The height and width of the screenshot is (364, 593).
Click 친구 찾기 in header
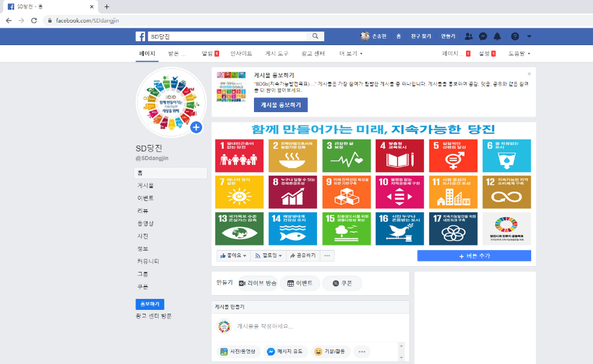(x=421, y=36)
